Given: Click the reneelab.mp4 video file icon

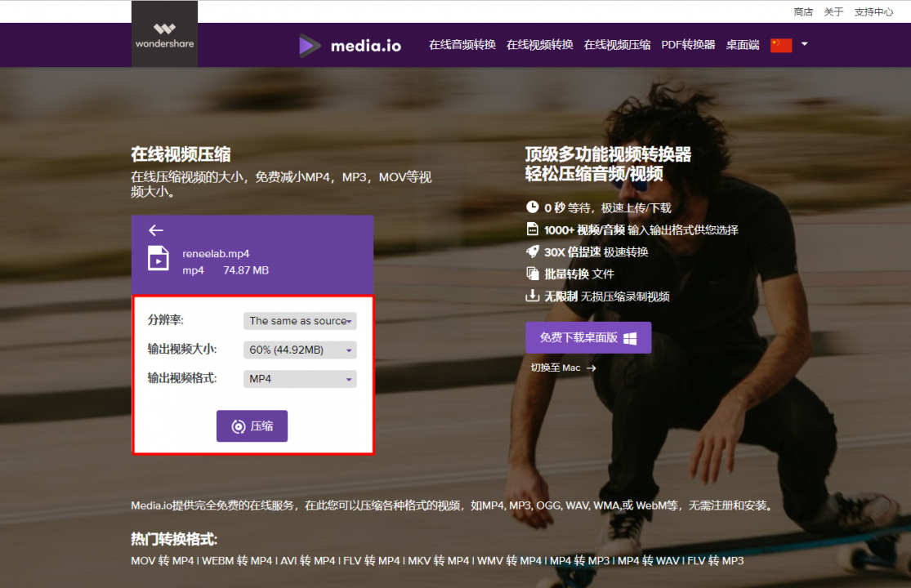Looking at the screenshot, I should click(x=159, y=259).
